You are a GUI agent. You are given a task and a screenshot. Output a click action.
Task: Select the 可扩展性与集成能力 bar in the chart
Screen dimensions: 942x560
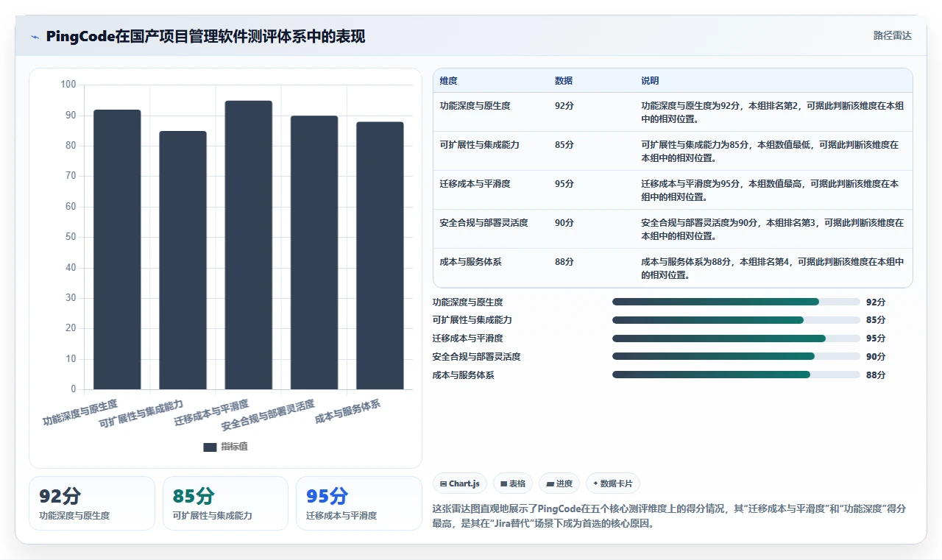coord(183,260)
